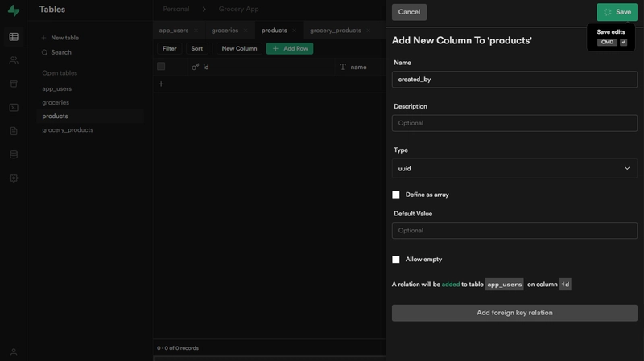Open the Type dropdown showing uuid
This screenshot has height=361, width=644.
pos(514,169)
